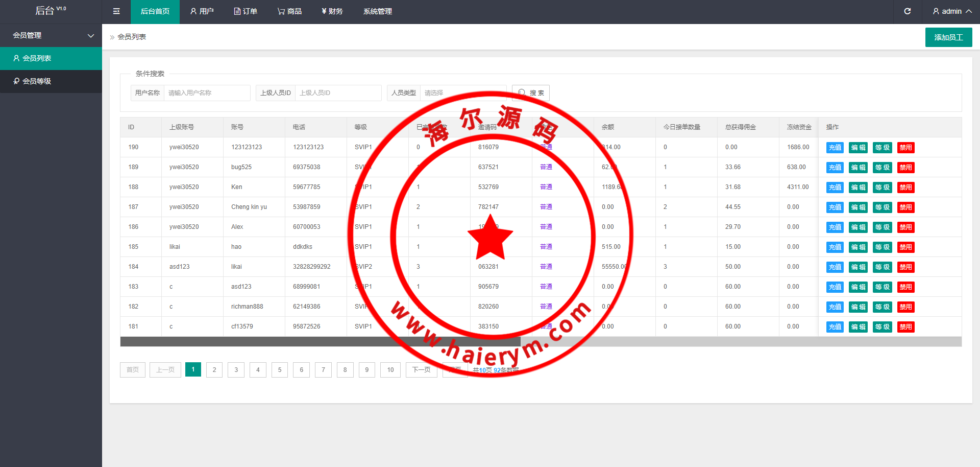Screen dimensions: 980x467
Task: Disable user 190 with 禁用 button
Action: [905, 148]
